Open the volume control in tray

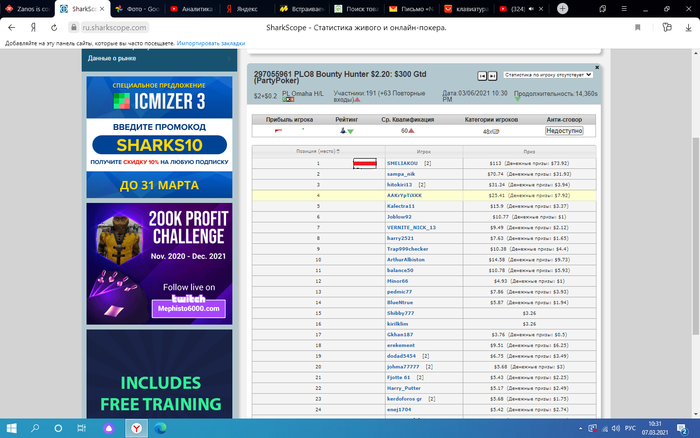(x=616, y=428)
